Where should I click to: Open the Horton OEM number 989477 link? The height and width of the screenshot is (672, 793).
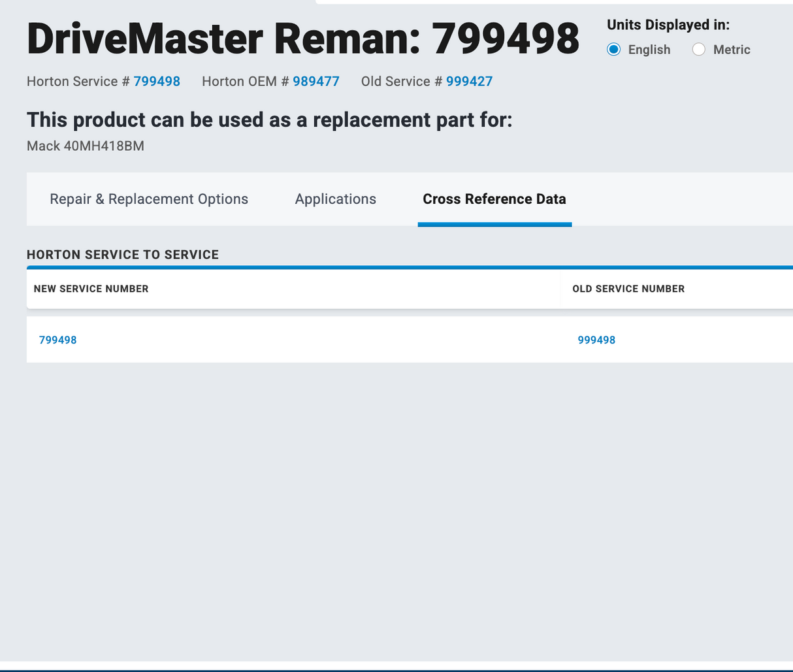click(x=316, y=82)
